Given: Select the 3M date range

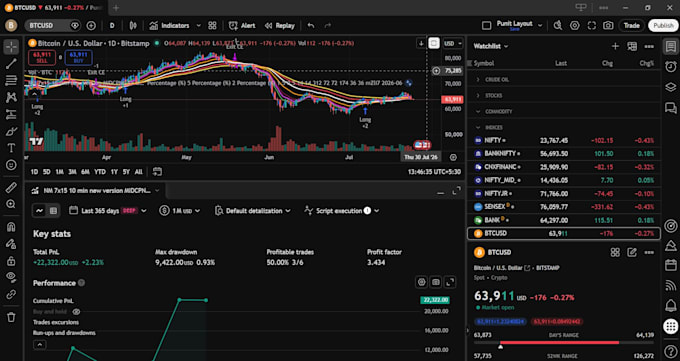Looking at the screenshot, I should pos(72,172).
